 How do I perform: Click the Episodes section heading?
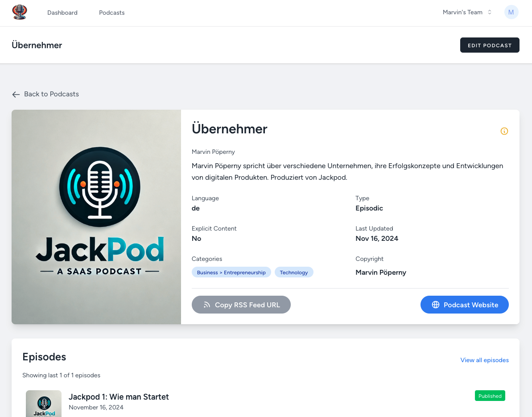[x=44, y=357]
